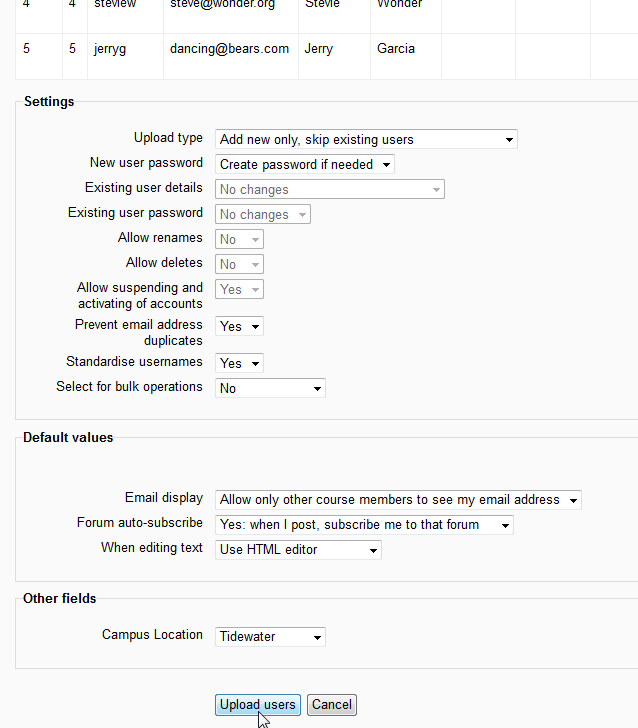This screenshot has height=728, width=638.
Task: Click the dancing@bears.com email cell
Action: tap(229, 49)
